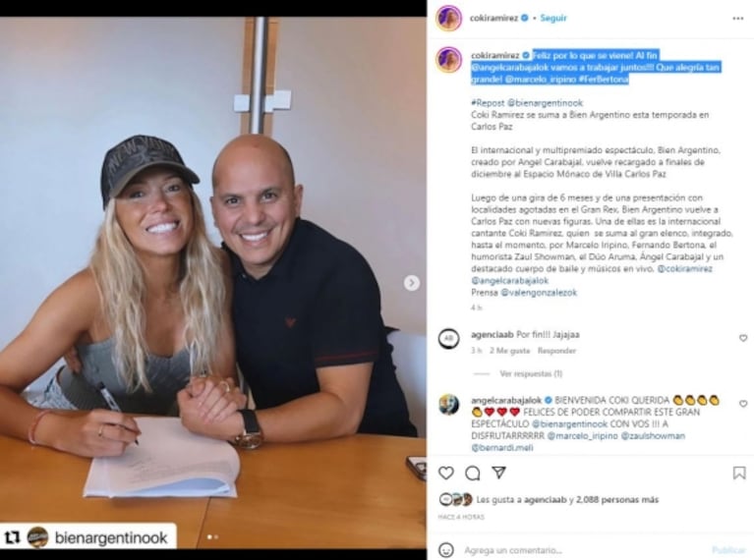Open the comment speech bubble icon
The width and height of the screenshot is (754, 560).
[472, 473]
